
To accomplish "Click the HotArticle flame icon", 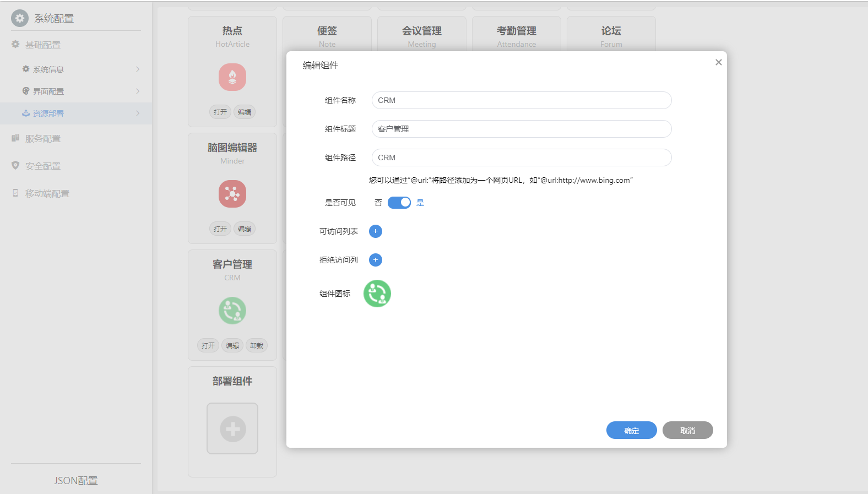I will point(232,77).
